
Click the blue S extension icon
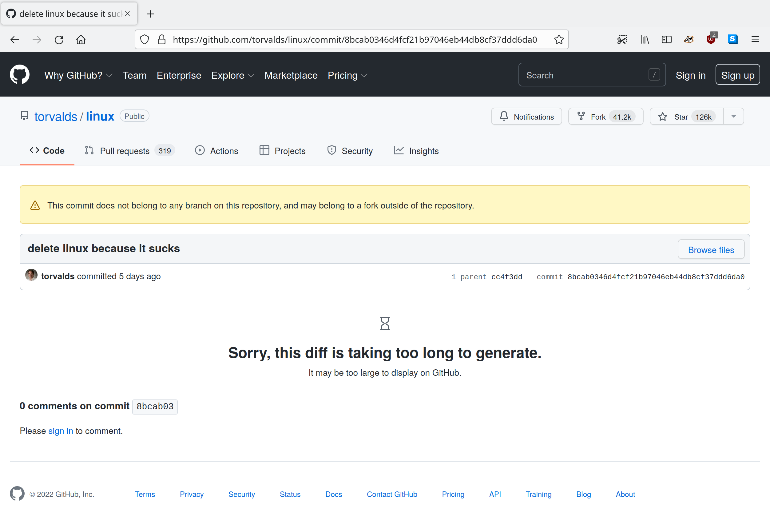[x=733, y=39]
